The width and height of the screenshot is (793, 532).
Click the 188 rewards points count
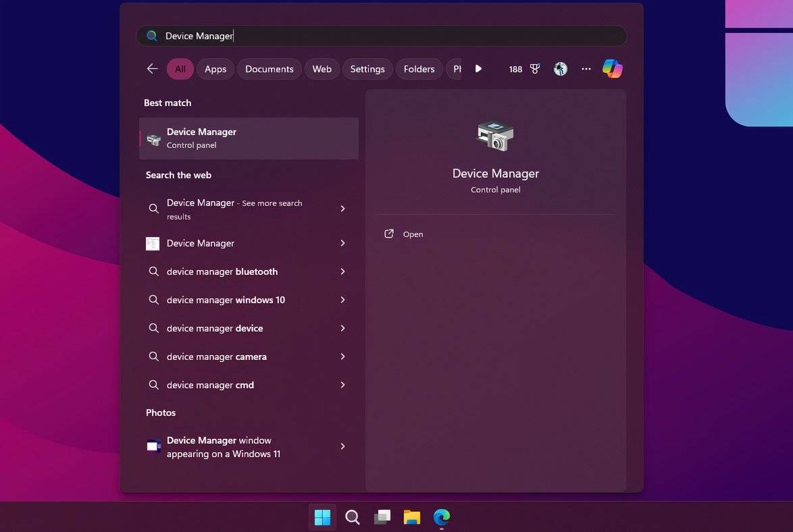click(x=515, y=70)
